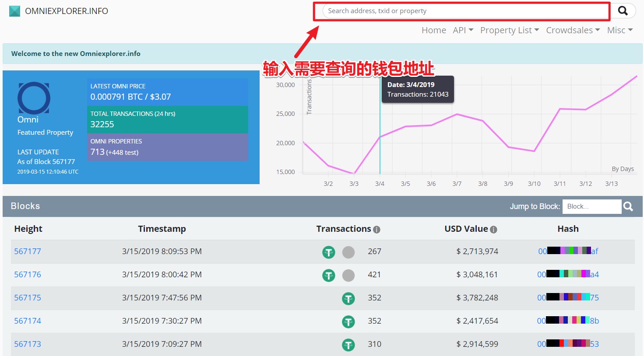Click the By Days chart label
Viewport: 644px width, 356px height.
(x=623, y=169)
